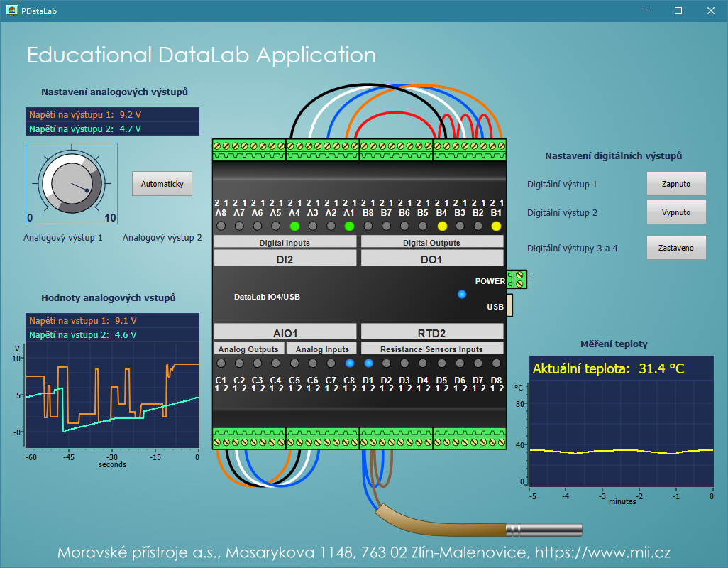This screenshot has width=728, height=568.
Task: Click the analog output rotary knob
Action: pyautogui.click(x=71, y=183)
